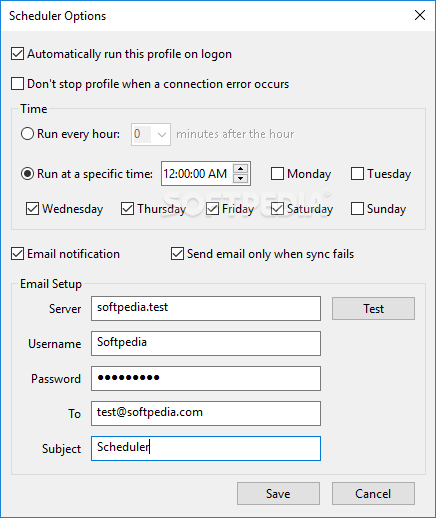Uncheck the Wednesday checkbox

tap(32, 209)
